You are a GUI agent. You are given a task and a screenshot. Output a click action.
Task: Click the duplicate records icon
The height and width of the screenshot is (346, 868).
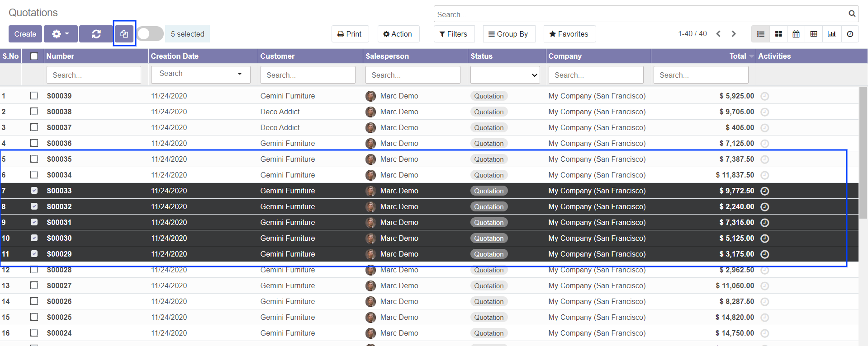click(x=124, y=34)
